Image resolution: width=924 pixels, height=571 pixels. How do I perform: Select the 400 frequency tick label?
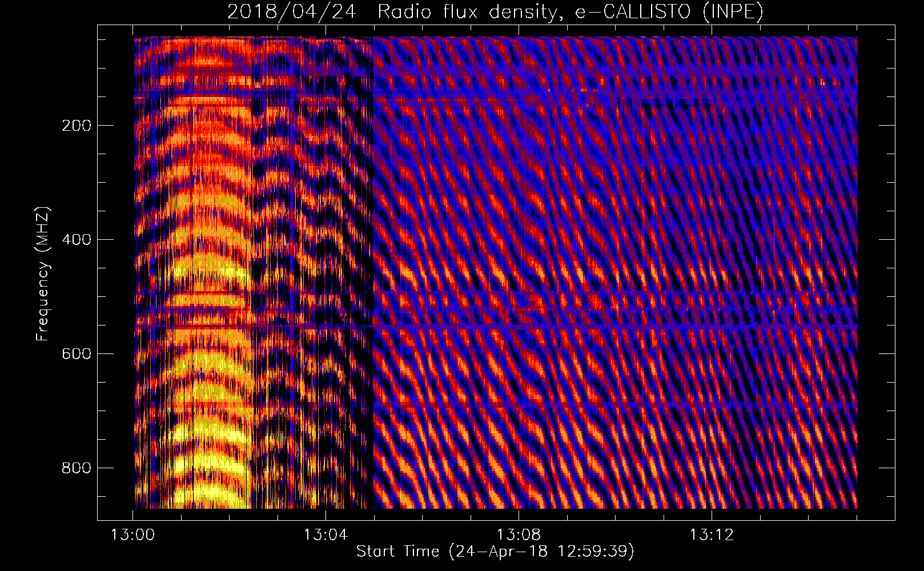tap(77, 240)
